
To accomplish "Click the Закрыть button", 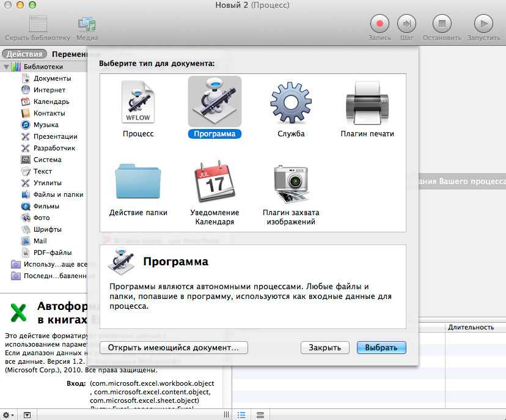I will pos(324,347).
